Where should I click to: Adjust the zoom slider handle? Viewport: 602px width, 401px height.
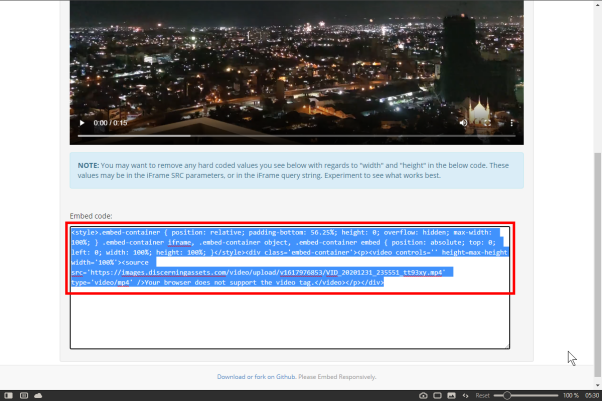[507, 395]
